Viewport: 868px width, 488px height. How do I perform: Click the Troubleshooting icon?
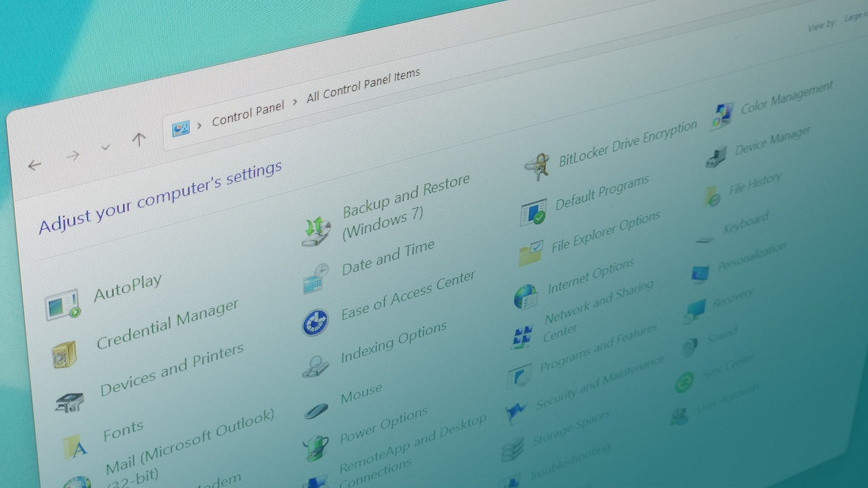coord(509,481)
